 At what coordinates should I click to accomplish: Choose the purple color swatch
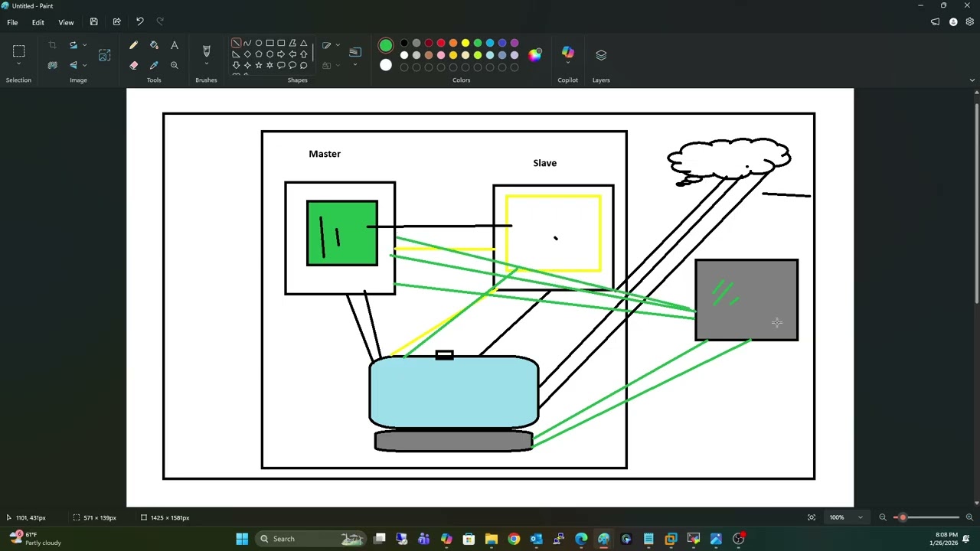[x=514, y=43]
